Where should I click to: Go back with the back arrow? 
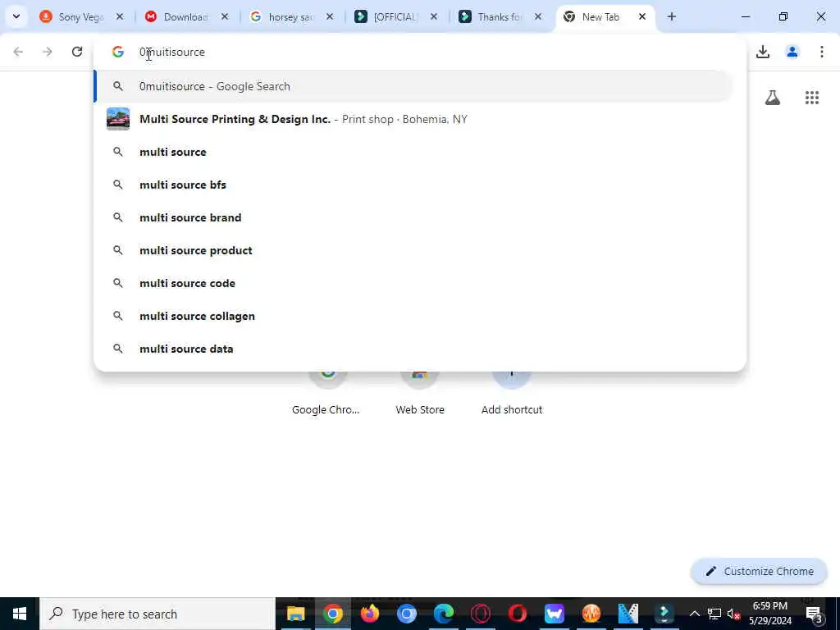click(x=18, y=52)
